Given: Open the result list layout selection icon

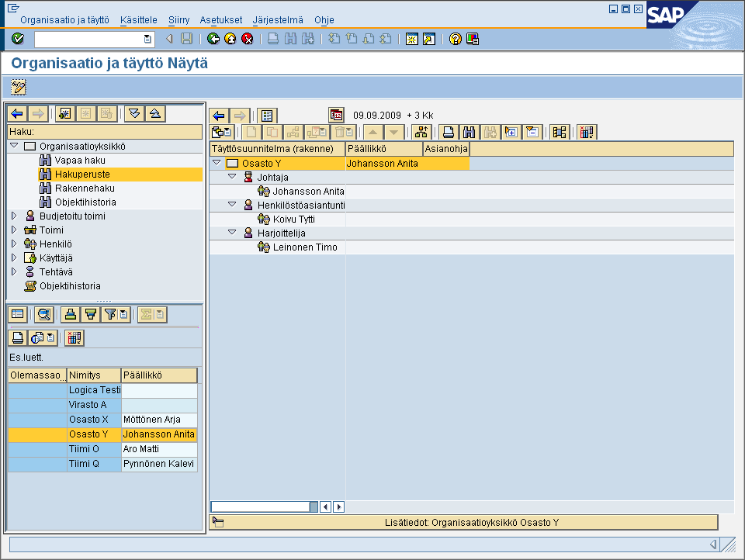Looking at the screenshot, I should tap(74, 338).
